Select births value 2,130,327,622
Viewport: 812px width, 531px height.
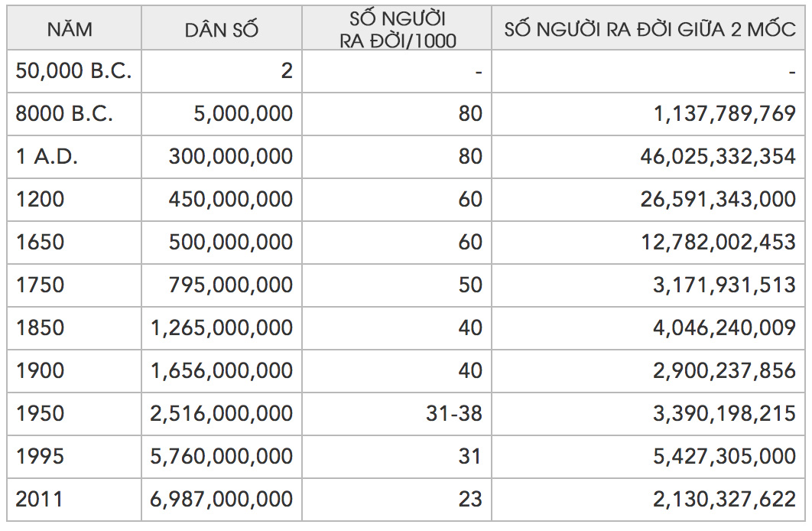click(x=724, y=500)
